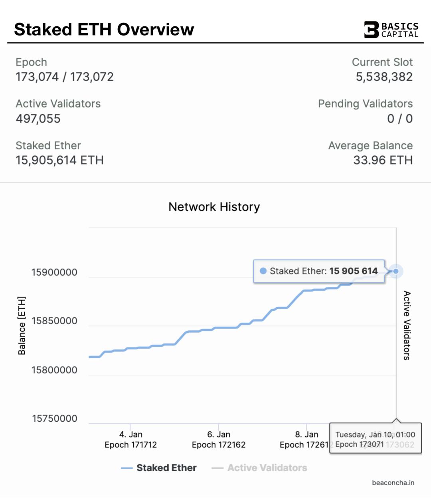Select the 6. Jan Epoch 172162 axis tick
431x504 pixels.
click(x=219, y=439)
